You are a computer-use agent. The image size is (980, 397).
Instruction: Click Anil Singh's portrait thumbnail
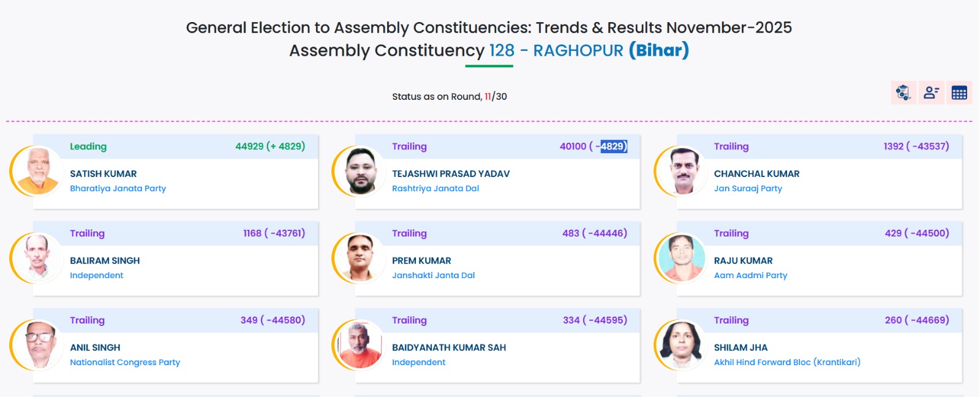coord(37,345)
